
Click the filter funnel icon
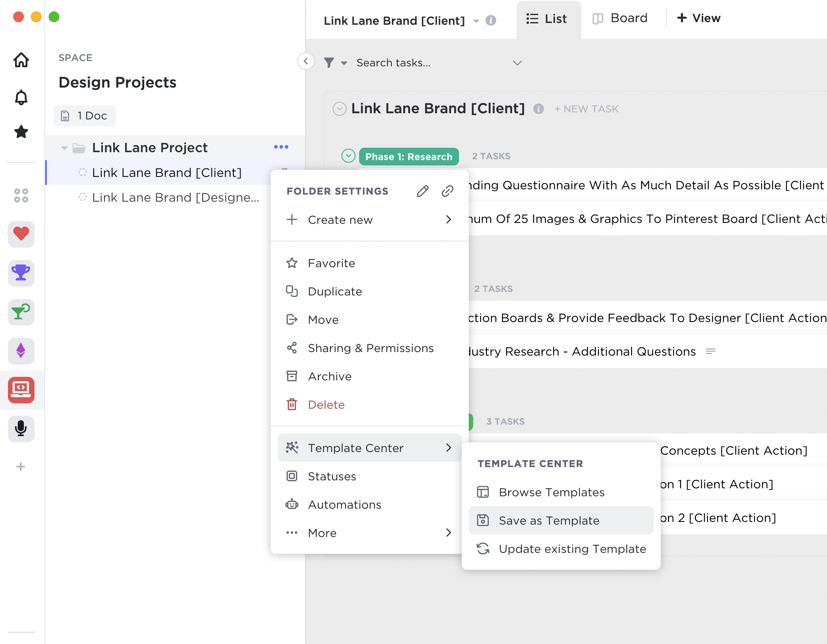[x=329, y=63]
